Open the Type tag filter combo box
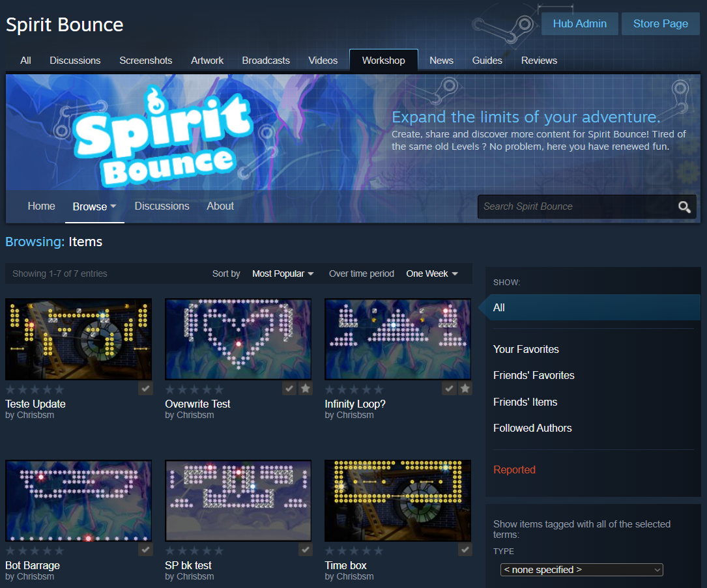This screenshot has width=707, height=588. click(x=581, y=570)
